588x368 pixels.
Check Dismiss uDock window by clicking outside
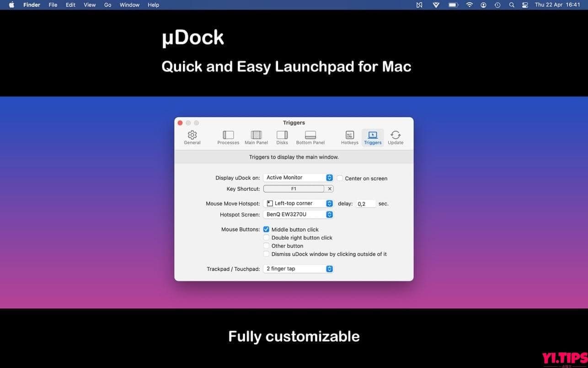pos(266,254)
